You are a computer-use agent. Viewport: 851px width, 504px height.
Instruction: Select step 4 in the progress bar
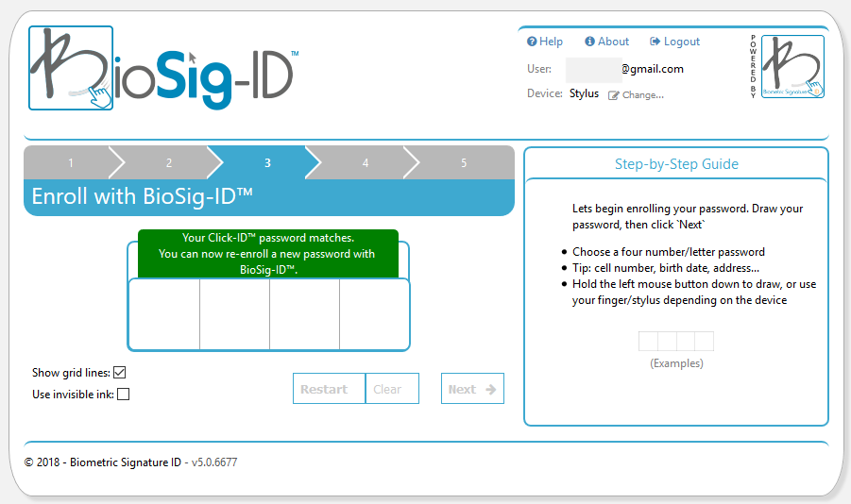click(x=366, y=162)
